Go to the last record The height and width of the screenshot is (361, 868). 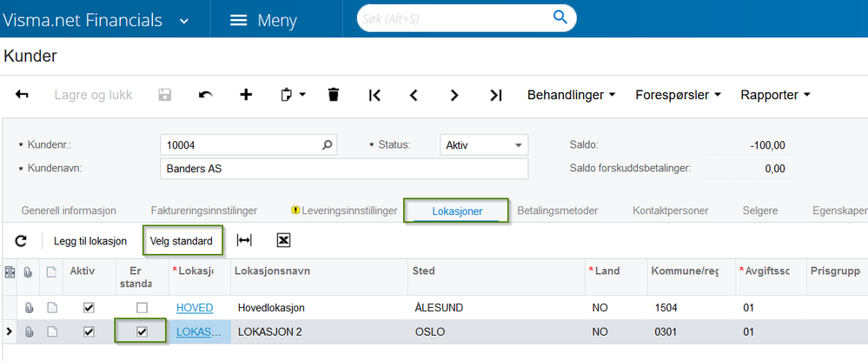point(495,95)
